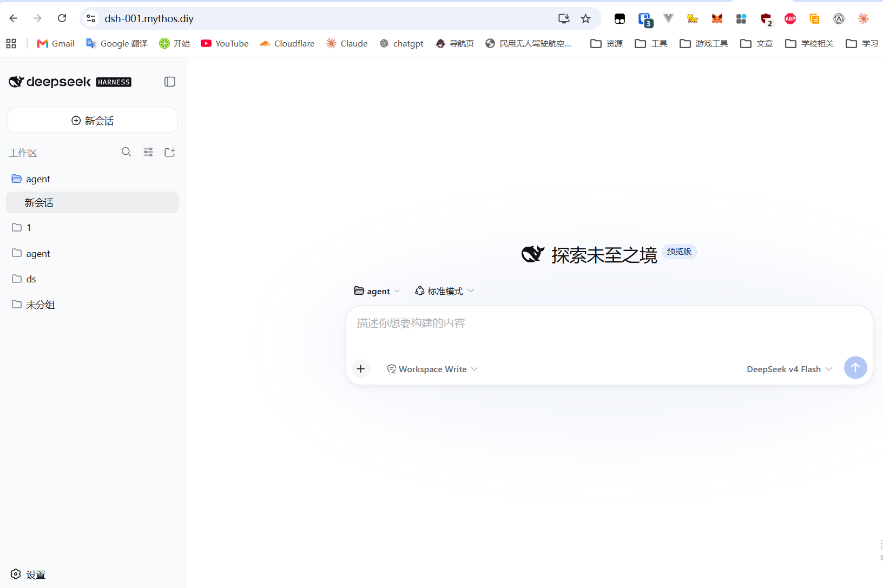This screenshot has width=883, height=588.
Task: Expand the 游戏工具 bookmark folder
Action: [704, 43]
